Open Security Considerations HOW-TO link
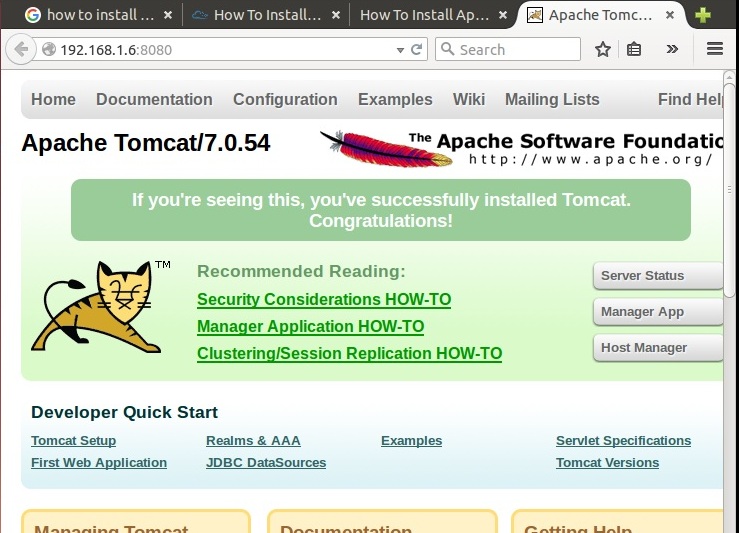This screenshot has width=739, height=533. pos(324,299)
